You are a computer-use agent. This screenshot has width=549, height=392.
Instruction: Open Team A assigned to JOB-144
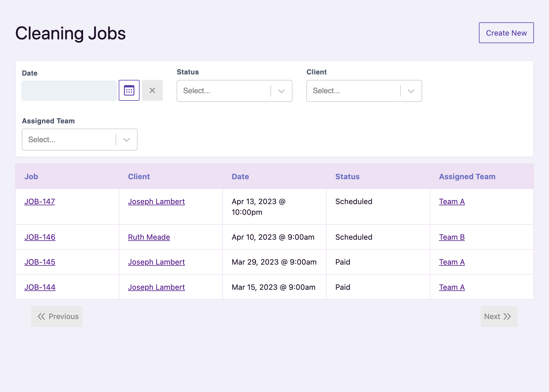(451, 287)
